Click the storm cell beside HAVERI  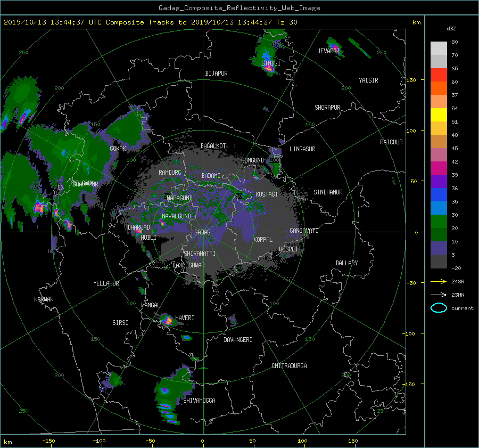click(x=167, y=320)
